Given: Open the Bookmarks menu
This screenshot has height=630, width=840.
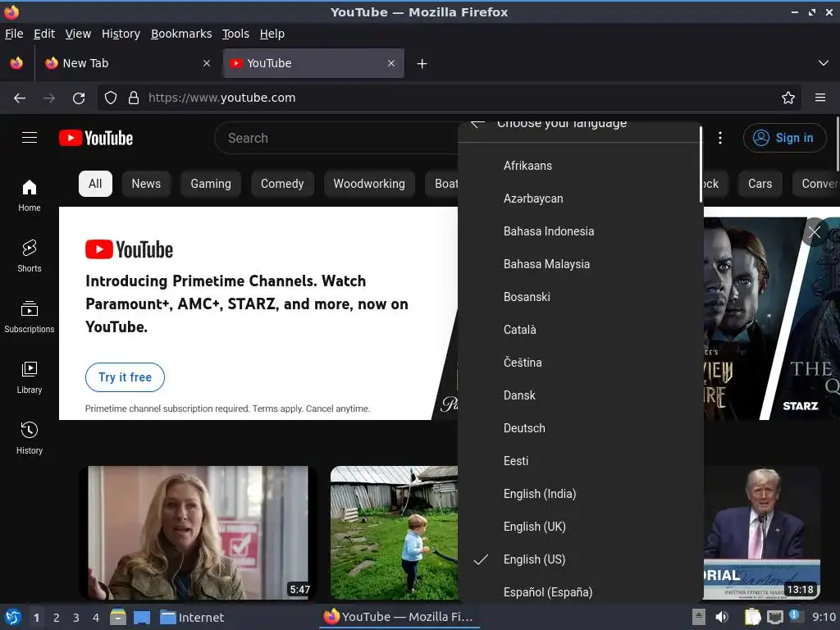Looking at the screenshot, I should coord(181,34).
